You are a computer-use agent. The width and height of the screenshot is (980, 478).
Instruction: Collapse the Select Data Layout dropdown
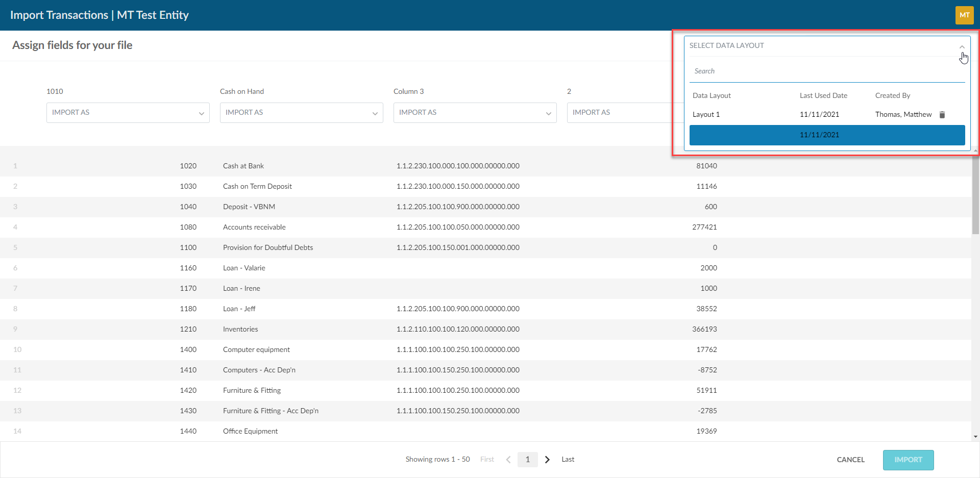pos(962,46)
